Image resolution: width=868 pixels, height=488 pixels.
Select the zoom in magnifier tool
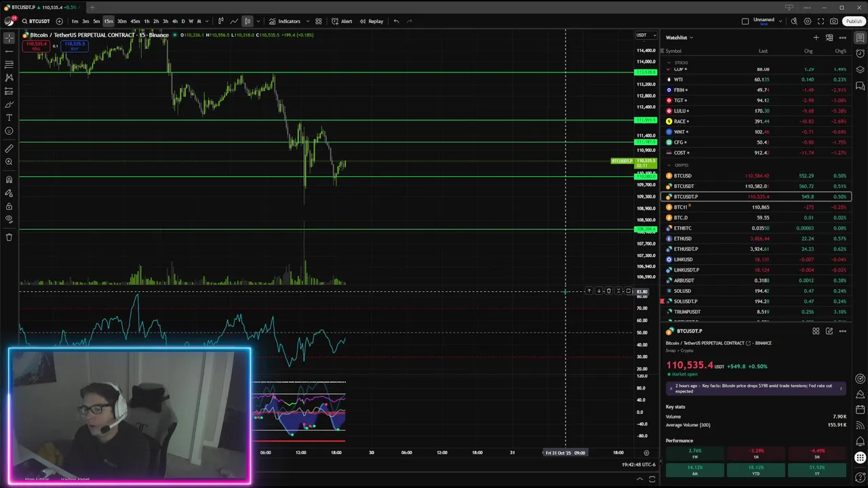tap(9, 162)
